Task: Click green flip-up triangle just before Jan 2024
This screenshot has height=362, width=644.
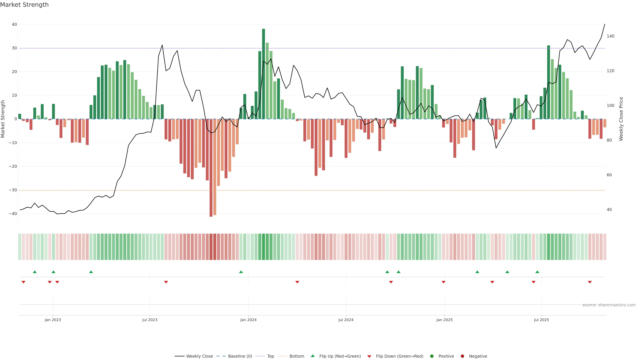Action: pos(241,272)
